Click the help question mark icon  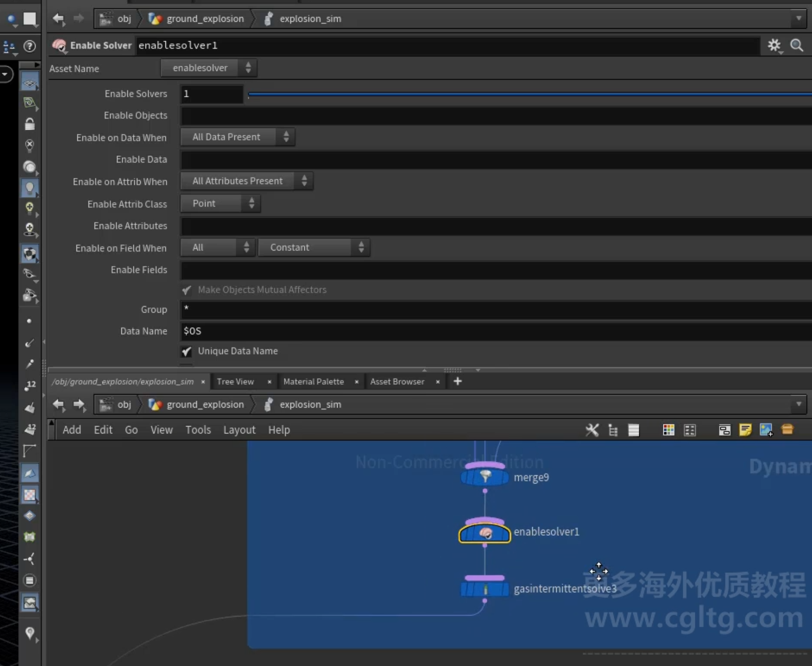[x=30, y=46]
